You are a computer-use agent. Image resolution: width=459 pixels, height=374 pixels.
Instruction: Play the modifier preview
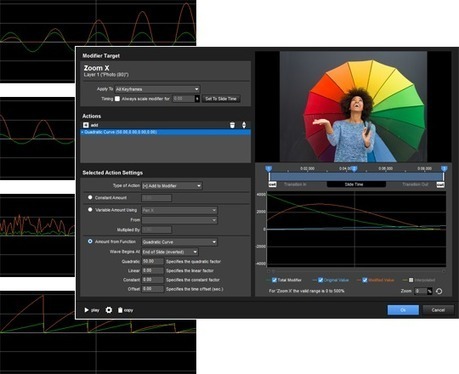(x=86, y=310)
